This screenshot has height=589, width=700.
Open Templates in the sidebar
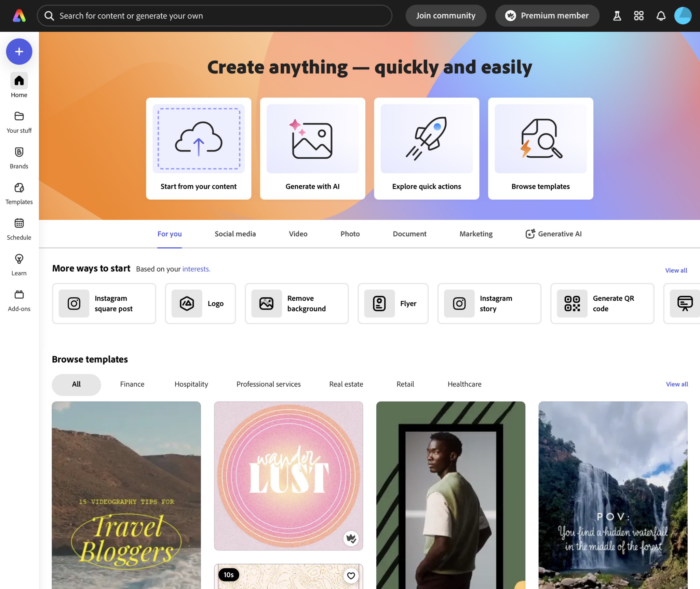[19, 194]
